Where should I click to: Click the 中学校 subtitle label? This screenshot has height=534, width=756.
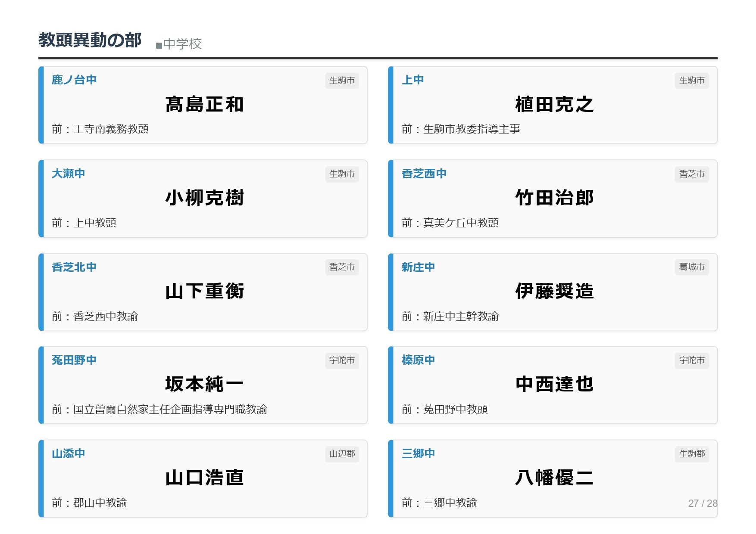[x=182, y=44]
